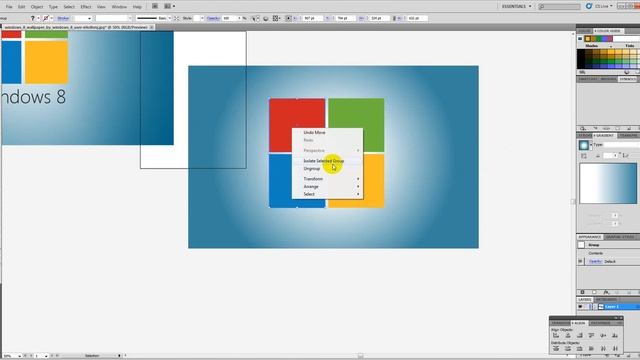Click the opacity value field
The width and height of the screenshot is (640, 360).
(x=229, y=18)
